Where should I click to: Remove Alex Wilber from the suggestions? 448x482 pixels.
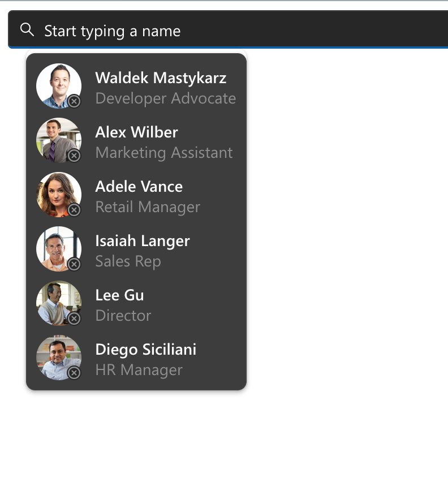[74, 156]
